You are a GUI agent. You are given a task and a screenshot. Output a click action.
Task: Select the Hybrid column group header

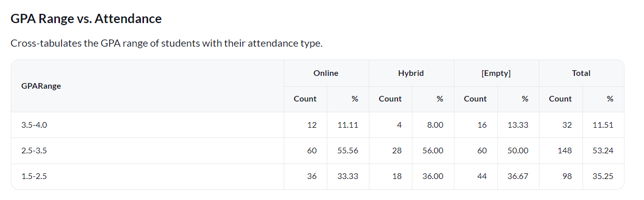(x=411, y=73)
